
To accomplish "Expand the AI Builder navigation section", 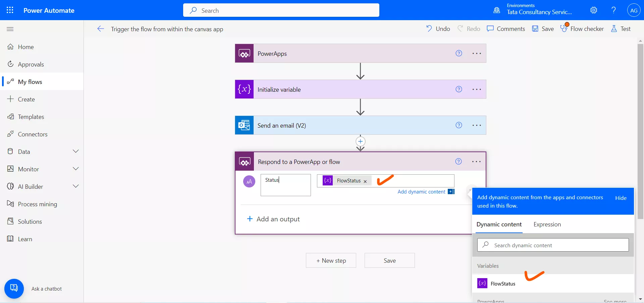I will coord(76,186).
